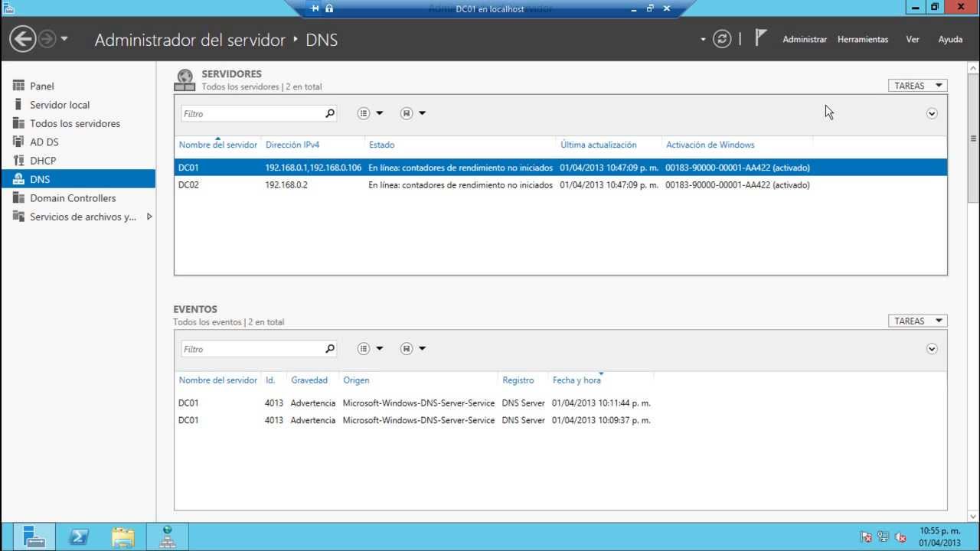Select event from 10:09:37 p. m.
980x551 pixels.
(560, 420)
